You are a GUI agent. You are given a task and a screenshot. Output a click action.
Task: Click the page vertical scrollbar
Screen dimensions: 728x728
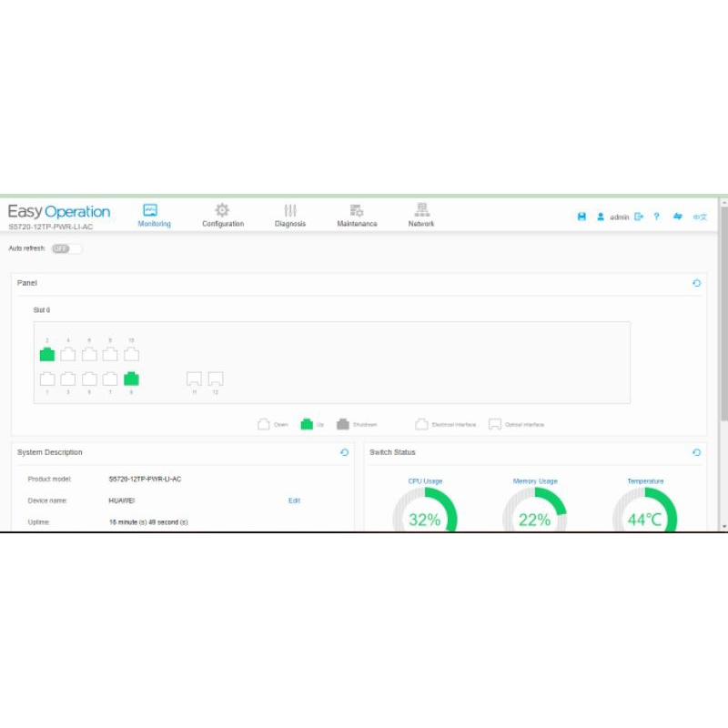[723, 364]
